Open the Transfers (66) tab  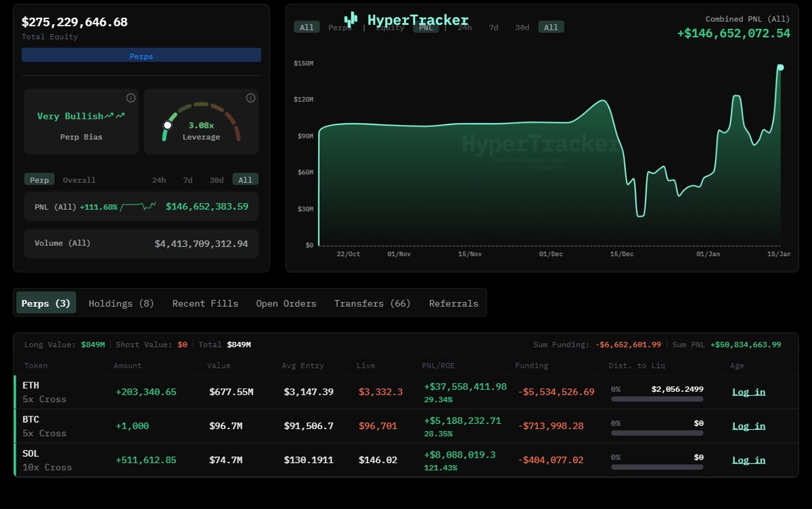372,303
